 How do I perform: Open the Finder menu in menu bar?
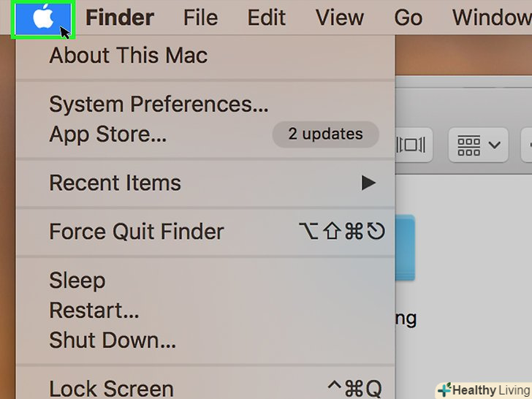120,17
